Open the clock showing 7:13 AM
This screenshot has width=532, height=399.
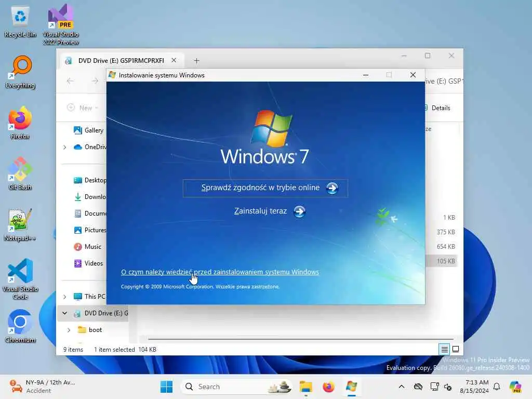[x=474, y=387]
